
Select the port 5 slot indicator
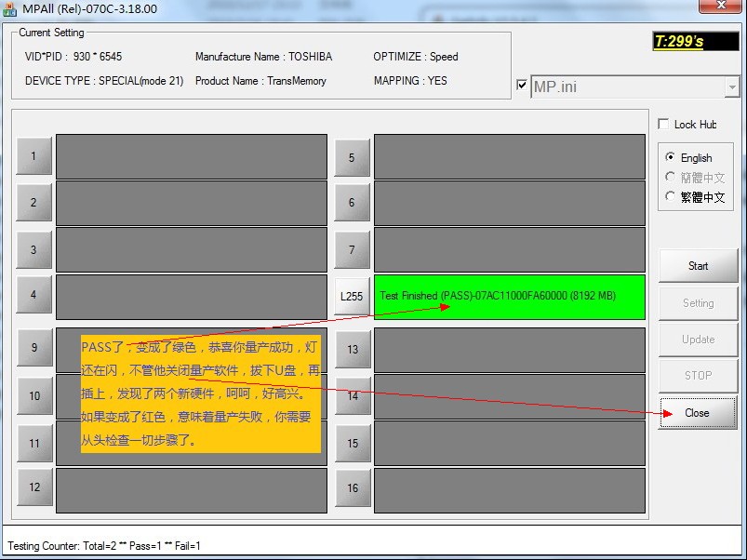click(x=352, y=156)
